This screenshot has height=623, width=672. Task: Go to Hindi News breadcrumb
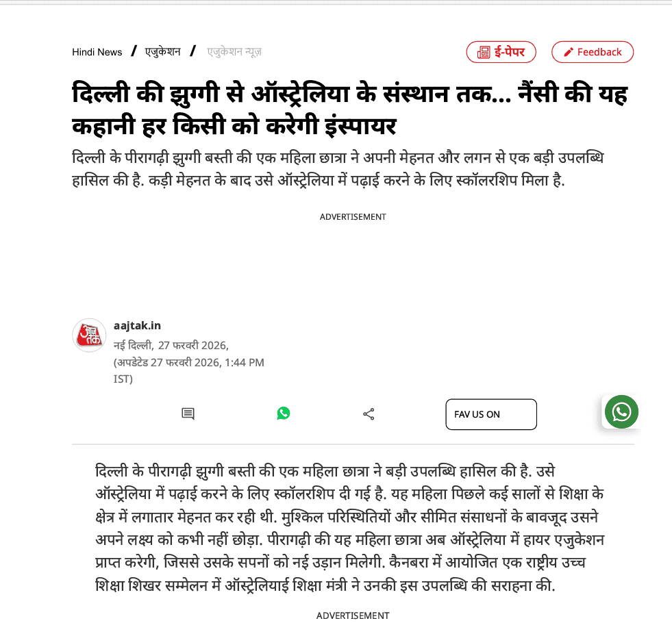pyautogui.click(x=97, y=52)
